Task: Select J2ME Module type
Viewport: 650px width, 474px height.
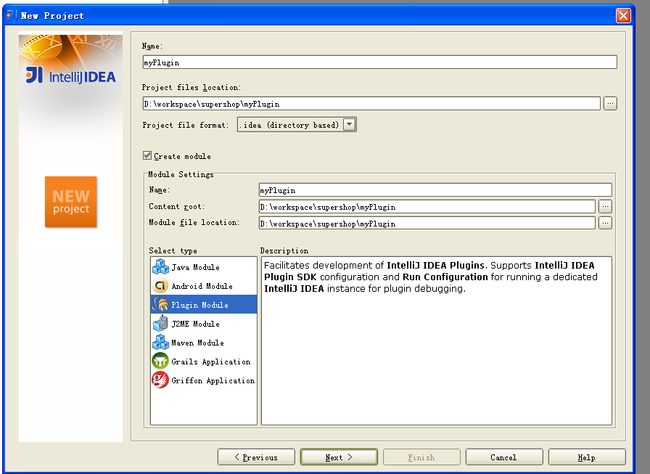Action: (204, 323)
